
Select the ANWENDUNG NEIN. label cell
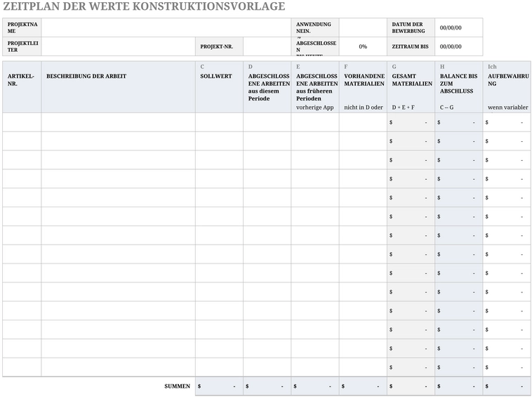pos(315,27)
